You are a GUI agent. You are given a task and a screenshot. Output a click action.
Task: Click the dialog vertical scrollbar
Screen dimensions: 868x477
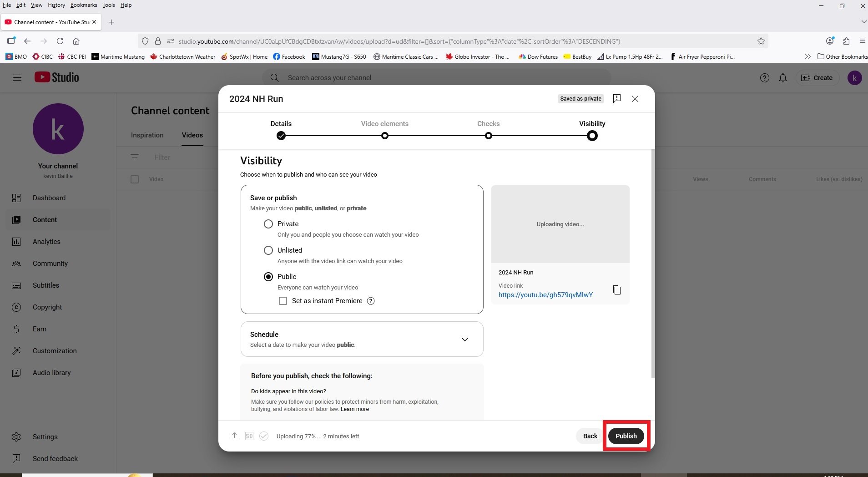point(653,264)
